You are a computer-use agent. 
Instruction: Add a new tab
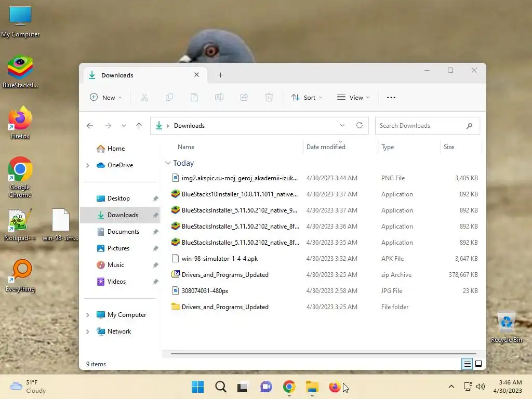tap(220, 75)
